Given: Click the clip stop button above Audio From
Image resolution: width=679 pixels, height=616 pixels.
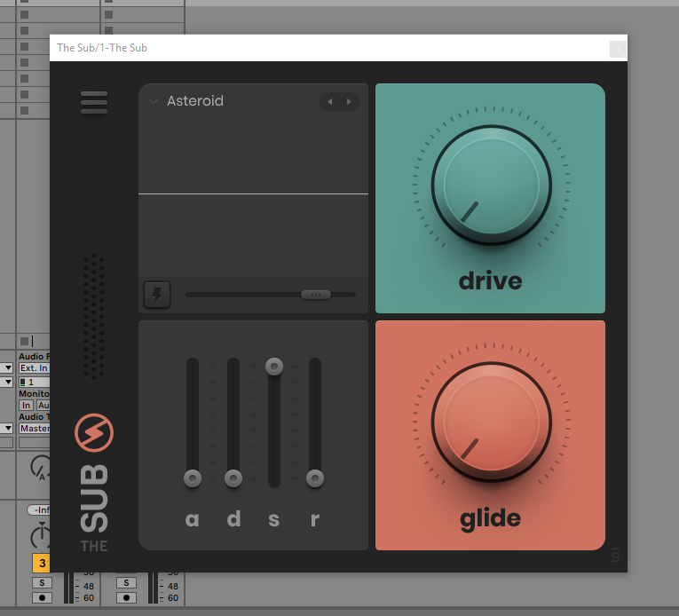Looking at the screenshot, I should click(24, 341).
